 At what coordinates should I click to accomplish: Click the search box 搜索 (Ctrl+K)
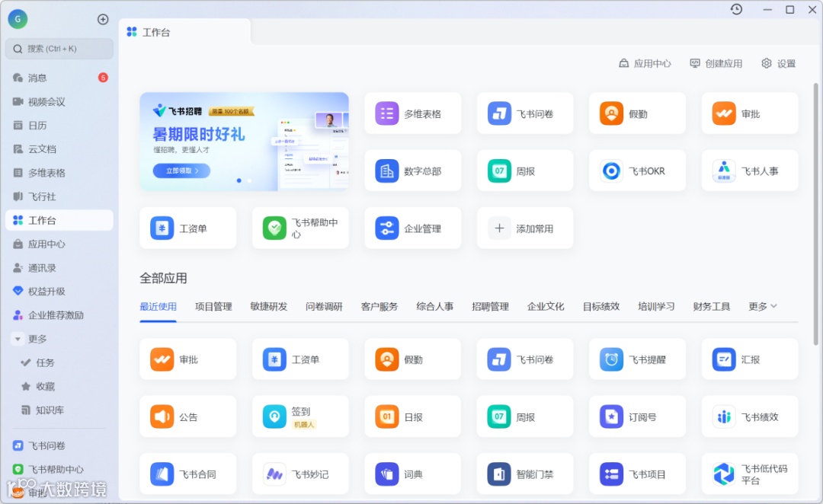(x=59, y=49)
